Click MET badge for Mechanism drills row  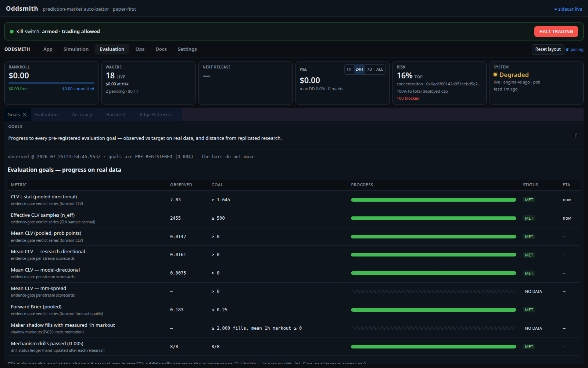pos(529,347)
